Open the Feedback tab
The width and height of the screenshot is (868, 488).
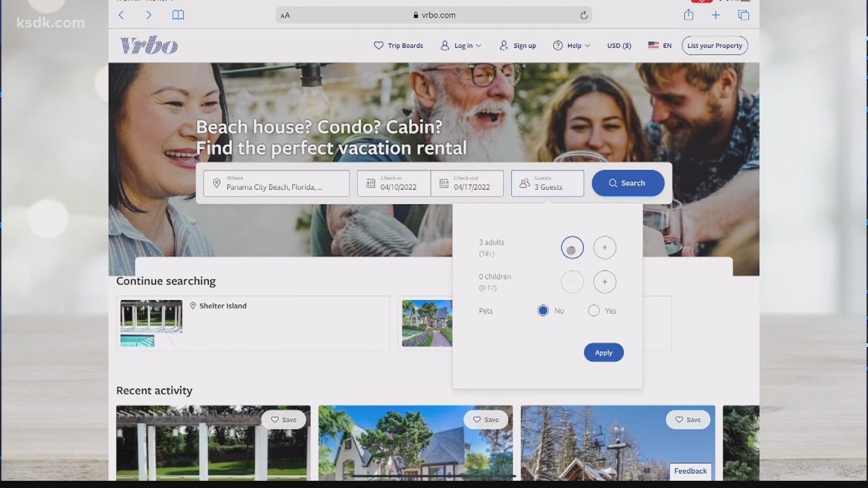690,471
